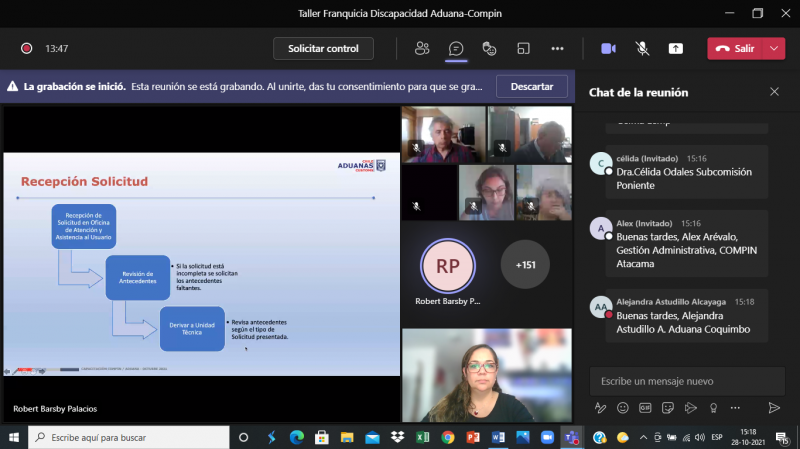Click the Get Help question-mark taskbar icon
800x449 pixels.
599,437
